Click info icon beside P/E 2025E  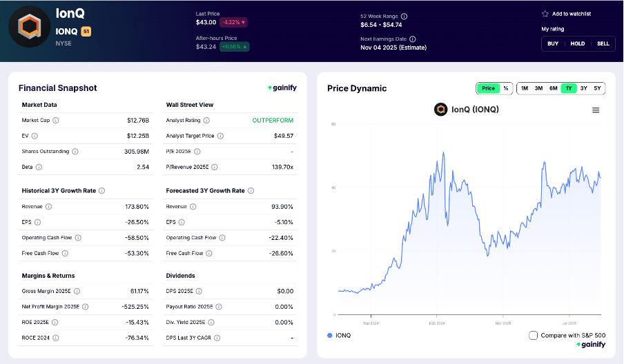197,152
